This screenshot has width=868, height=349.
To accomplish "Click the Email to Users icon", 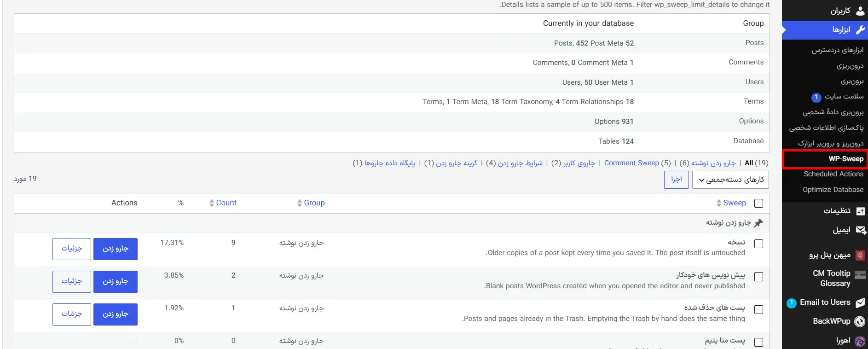I will point(860,302).
